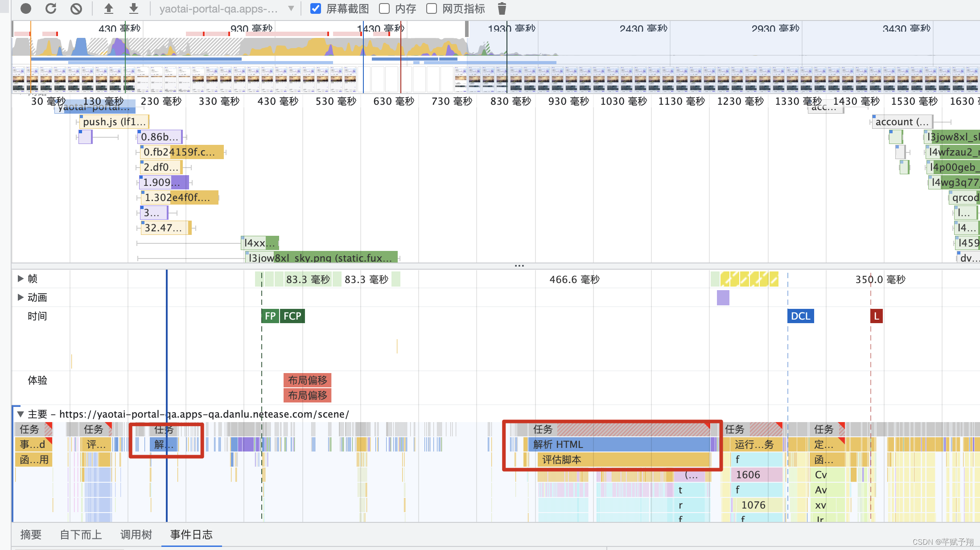This screenshot has height=550, width=980.
Task: Select the qrcod network request
Action: (x=964, y=197)
